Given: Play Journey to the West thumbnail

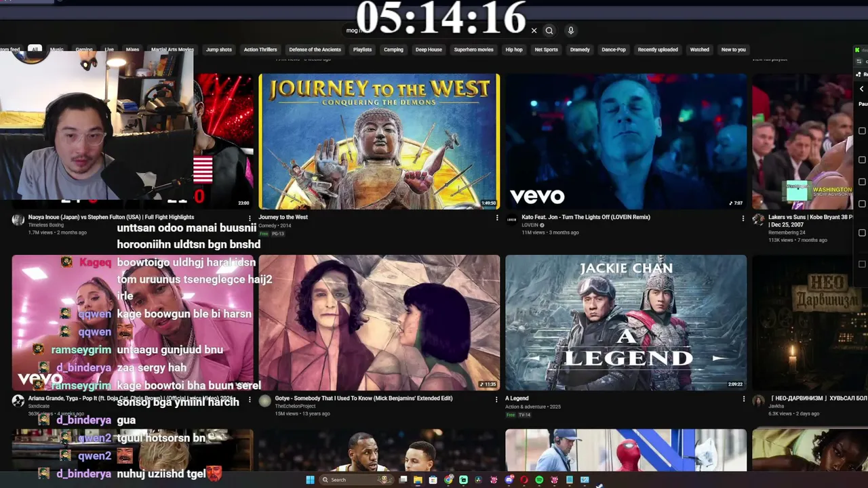Looking at the screenshot, I should click(x=379, y=141).
